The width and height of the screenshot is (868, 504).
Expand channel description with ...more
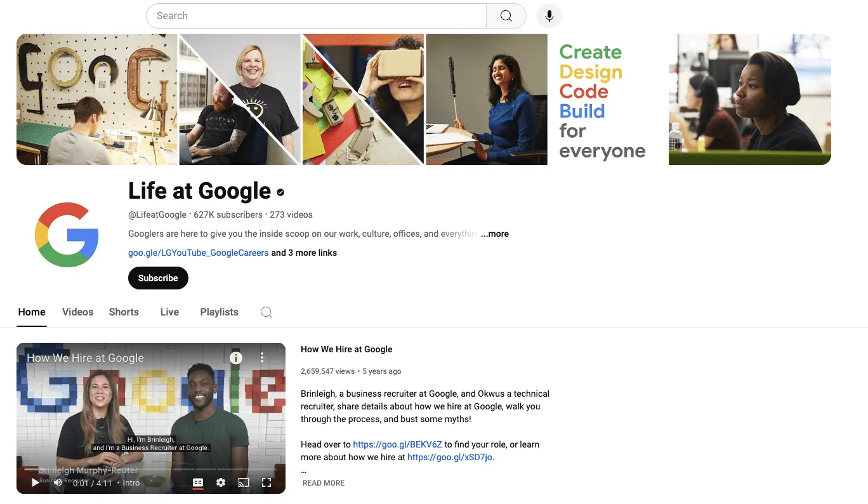tap(495, 234)
